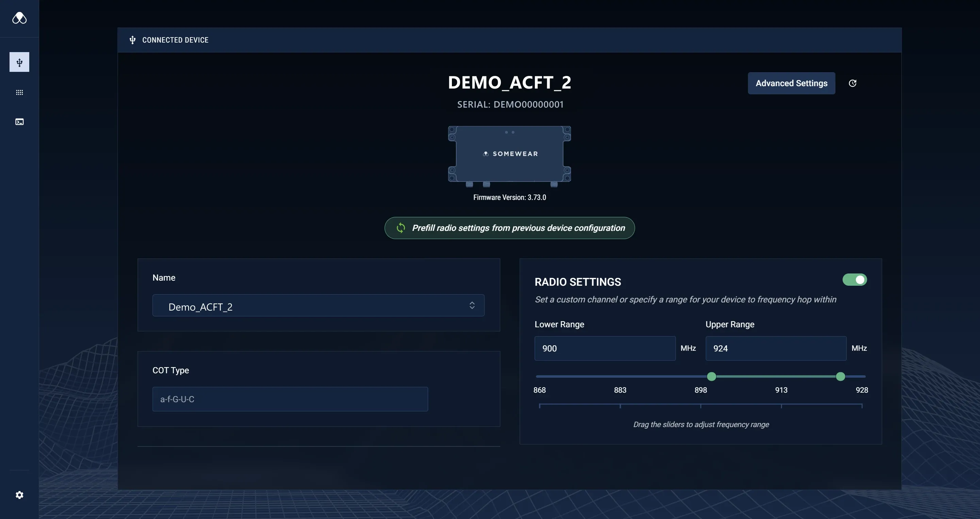Screen dimensions: 980x519
Task: Click the refresh icon beside Advanced Settings
Action: pyautogui.click(x=852, y=83)
